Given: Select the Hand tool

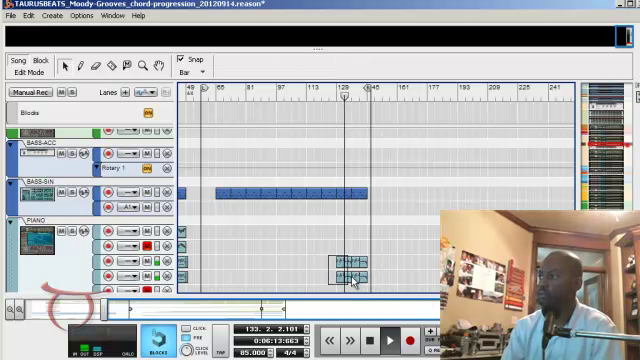Looking at the screenshot, I should point(159,66).
